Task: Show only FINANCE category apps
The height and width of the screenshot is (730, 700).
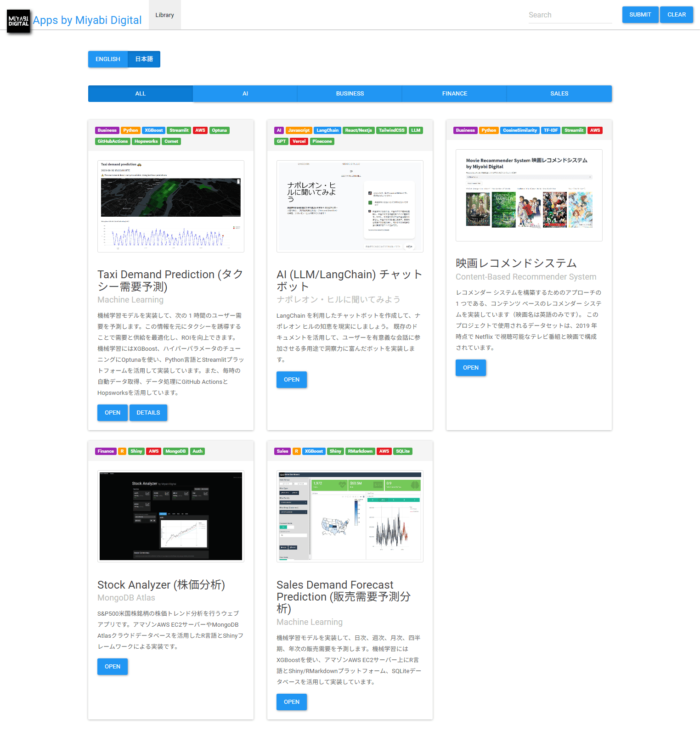Action: [x=454, y=94]
